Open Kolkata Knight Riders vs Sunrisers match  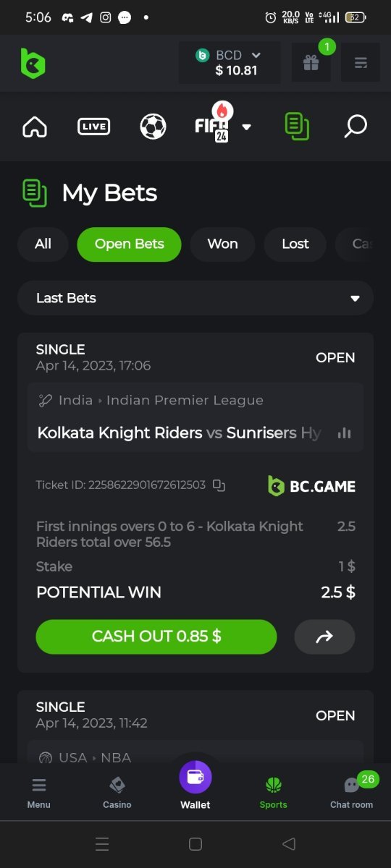coord(180,433)
